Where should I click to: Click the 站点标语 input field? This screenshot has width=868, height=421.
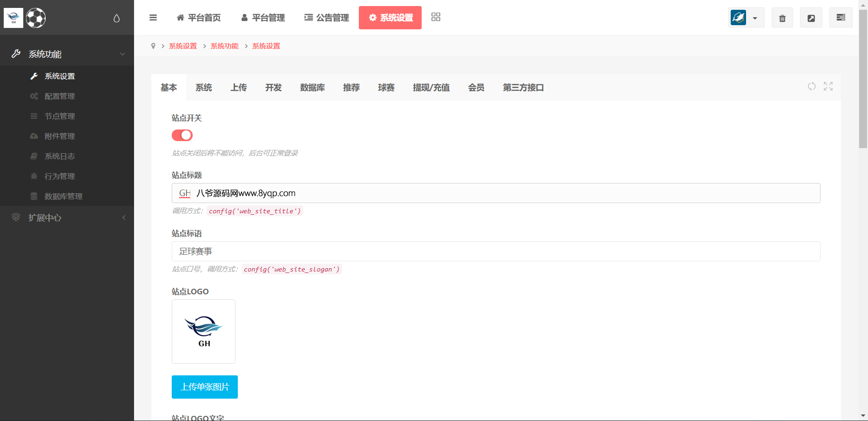click(x=496, y=251)
